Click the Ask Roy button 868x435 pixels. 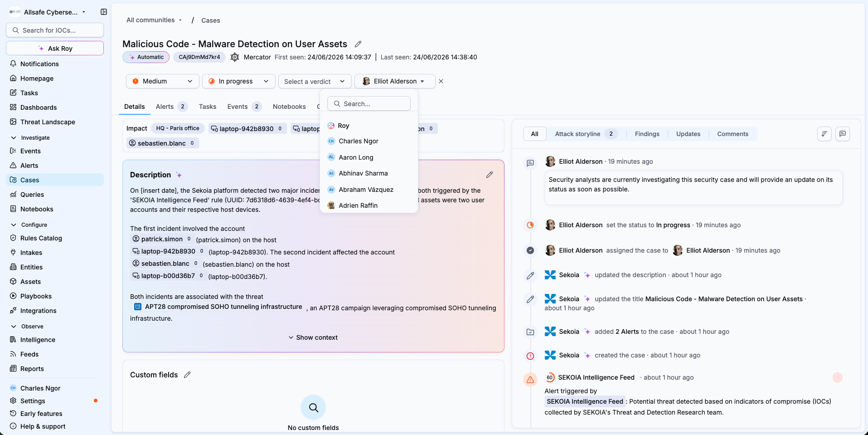tap(55, 48)
